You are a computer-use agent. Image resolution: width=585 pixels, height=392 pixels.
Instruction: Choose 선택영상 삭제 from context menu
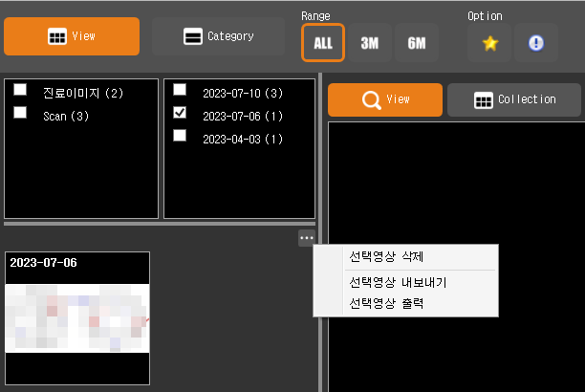click(x=386, y=256)
